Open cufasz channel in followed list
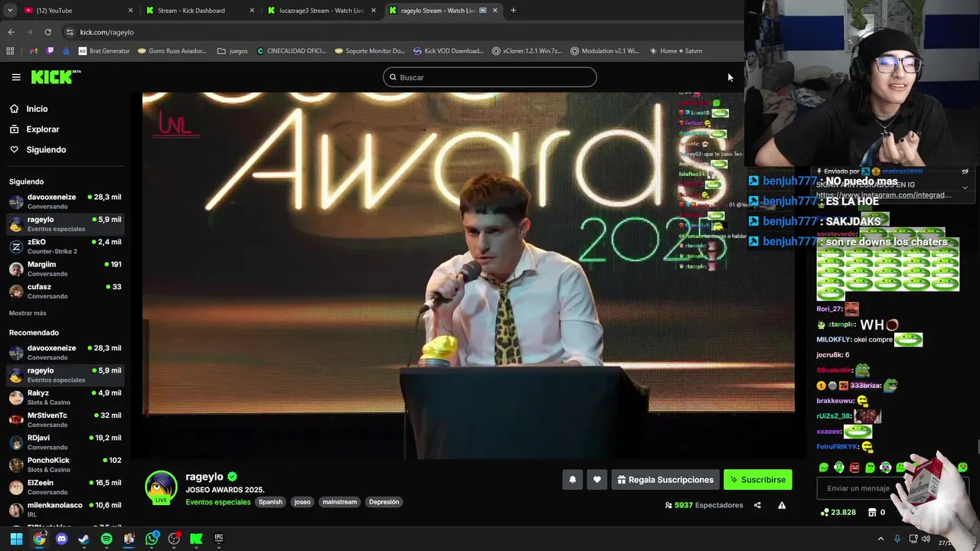Screen dimensions: 980x551 (x=64, y=291)
